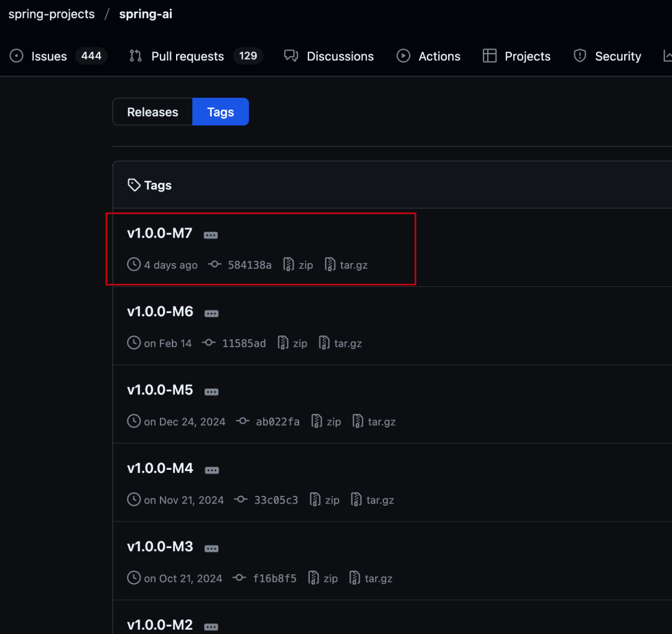Click the tar.gz file icon for v1.0.0-M4
Viewport: 672px width, 634px height.
pyautogui.click(x=356, y=500)
